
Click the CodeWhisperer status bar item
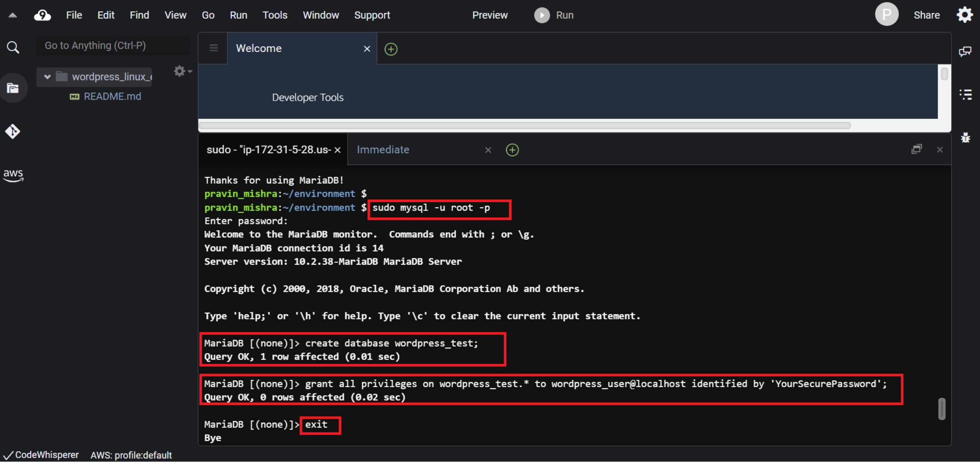[41, 455]
